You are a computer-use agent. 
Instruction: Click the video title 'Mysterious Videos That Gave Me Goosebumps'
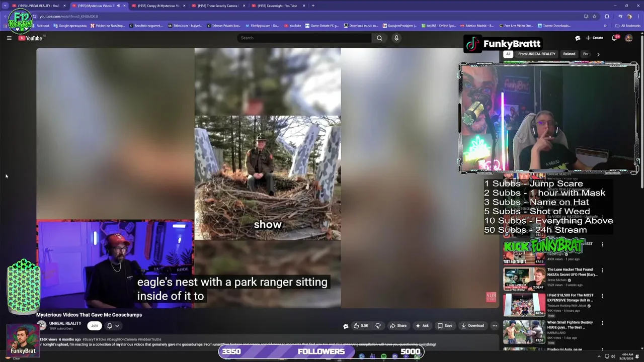[89, 315]
